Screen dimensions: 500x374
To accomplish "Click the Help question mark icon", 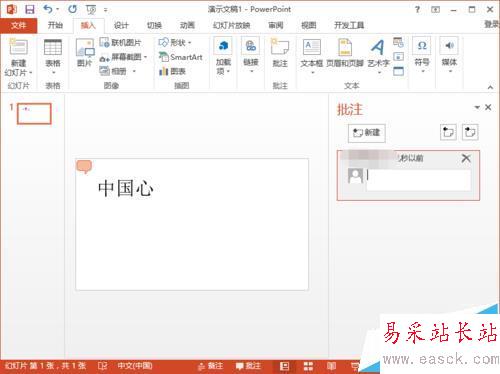I will pyautogui.click(x=417, y=9).
